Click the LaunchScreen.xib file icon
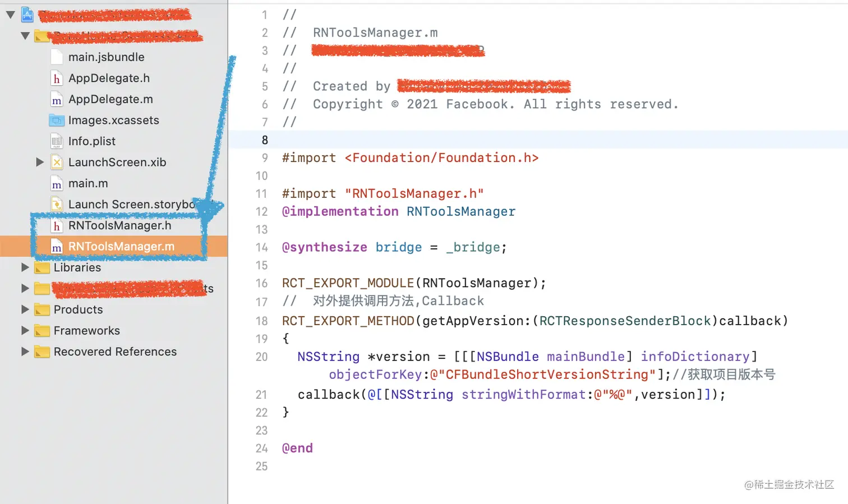This screenshot has width=848, height=504. (56, 163)
